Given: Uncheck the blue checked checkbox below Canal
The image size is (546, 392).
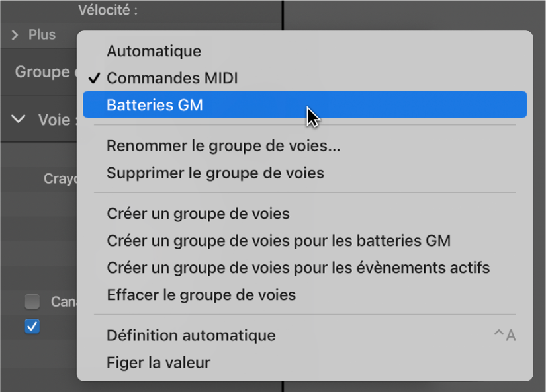Looking at the screenshot, I should pos(32,326).
